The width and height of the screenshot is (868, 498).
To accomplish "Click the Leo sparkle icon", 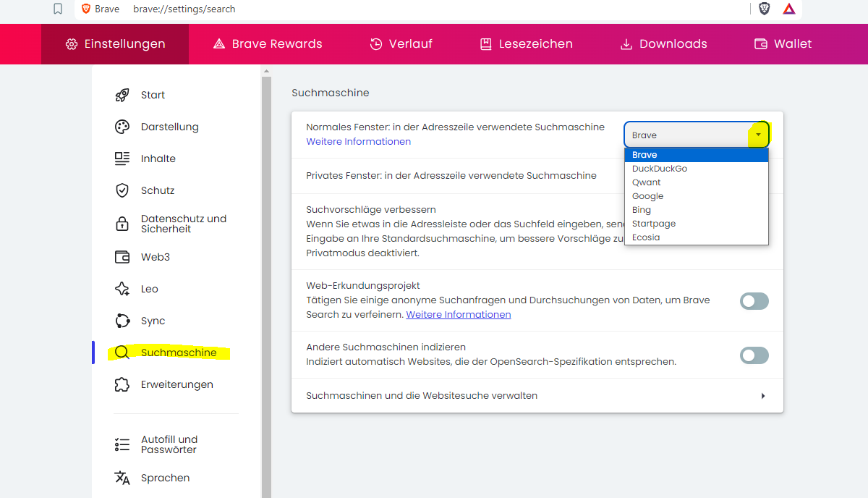I will 122,289.
